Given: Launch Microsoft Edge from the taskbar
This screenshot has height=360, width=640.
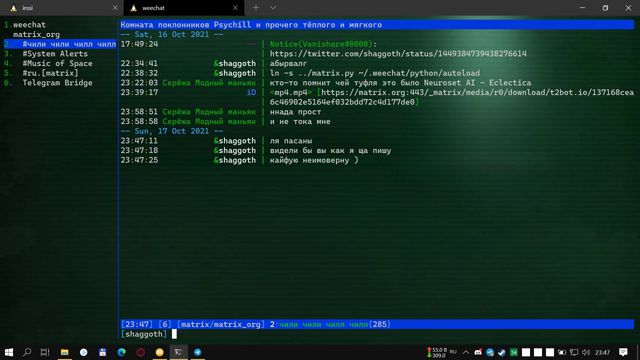Looking at the screenshot, I should [x=122, y=352].
